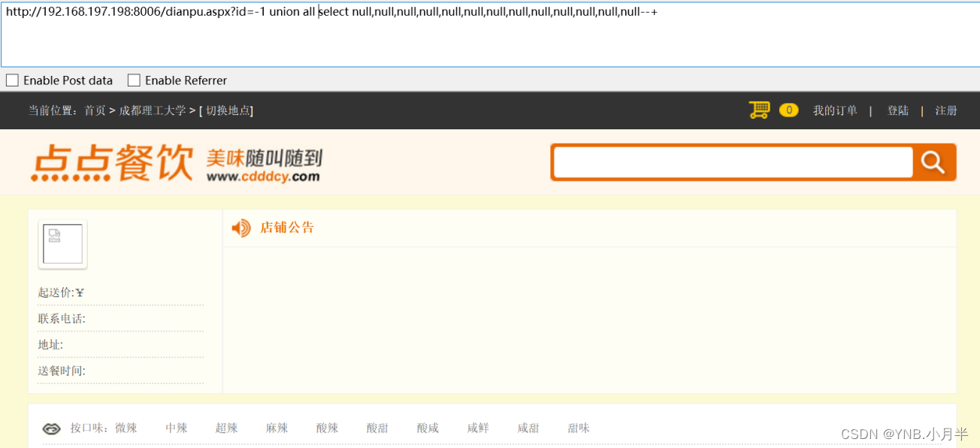980x448 pixels.
Task: Click the 点点餐饮 site logo
Action: (x=112, y=163)
